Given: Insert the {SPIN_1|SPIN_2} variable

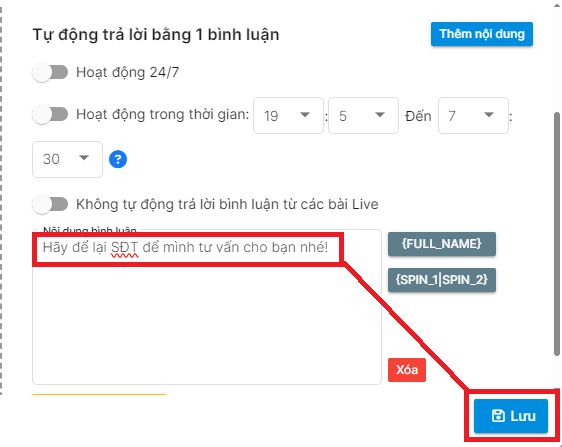Looking at the screenshot, I should (x=442, y=280).
